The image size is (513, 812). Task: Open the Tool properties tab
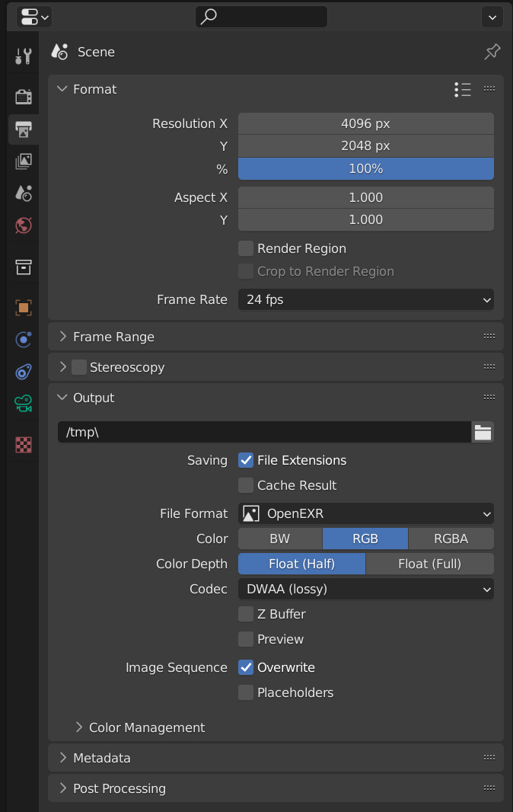click(x=24, y=56)
